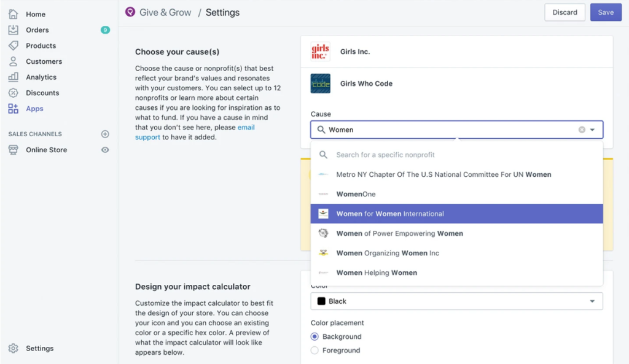This screenshot has width=629, height=364.
Task: Choose Women Helping Women option
Action: (456, 273)
